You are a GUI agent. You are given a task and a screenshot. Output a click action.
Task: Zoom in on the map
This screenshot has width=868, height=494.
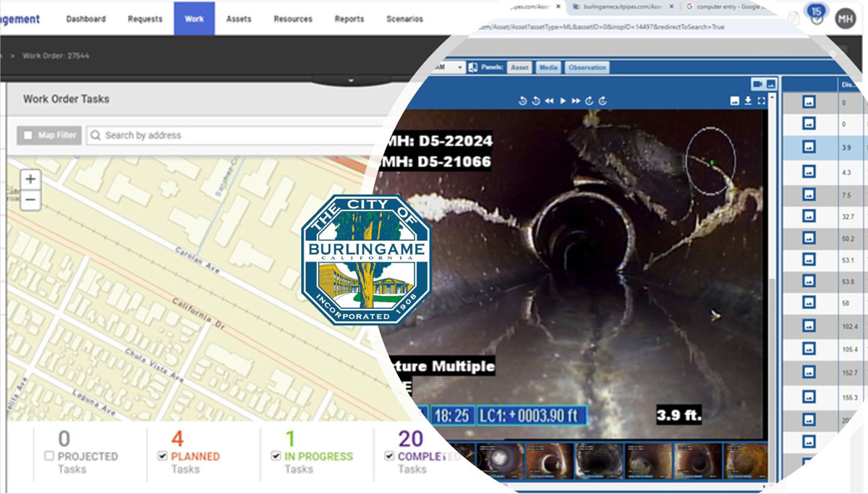(30, 179)
